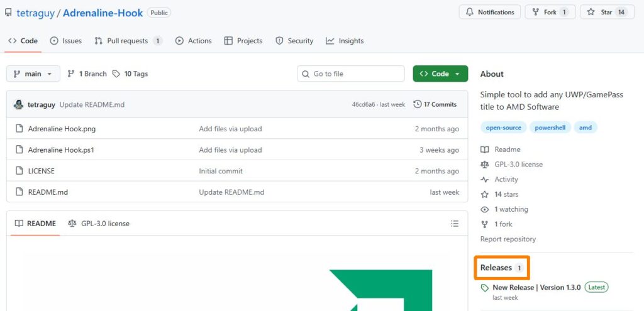Screen dimensions: 644x311
Task: Go to the Actions tab
Action: (194, 41)
